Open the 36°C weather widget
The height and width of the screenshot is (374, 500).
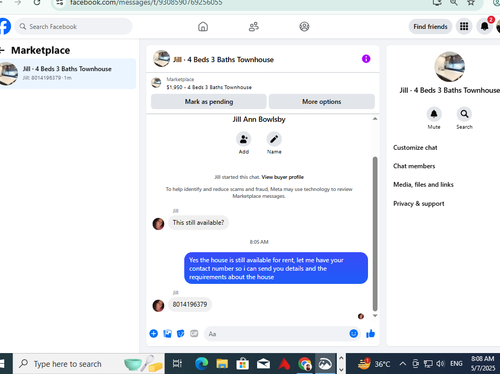373,364
